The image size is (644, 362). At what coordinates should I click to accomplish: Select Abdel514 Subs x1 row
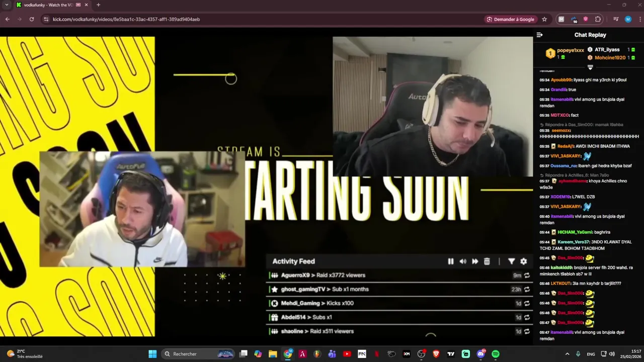[x=399, y=318]
